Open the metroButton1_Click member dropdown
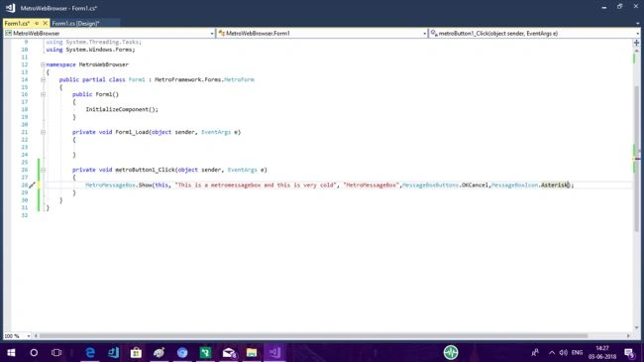The width and height of the screenshot is (644, 362). pyautogui.click(x=637, y=34)
